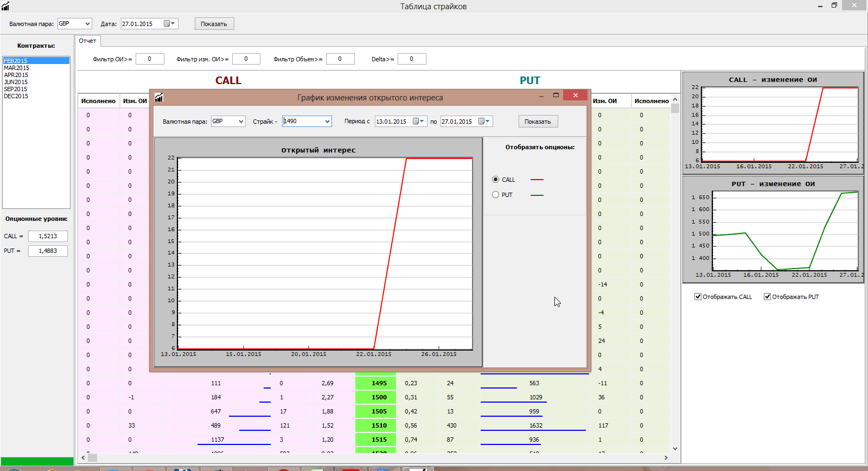Uncheck the Отображать CALL checkbox

698,297
